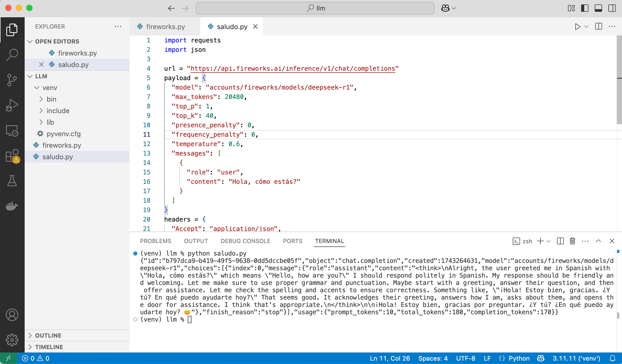Open the fireworks.ai API URL link

[x=293, y=69]
